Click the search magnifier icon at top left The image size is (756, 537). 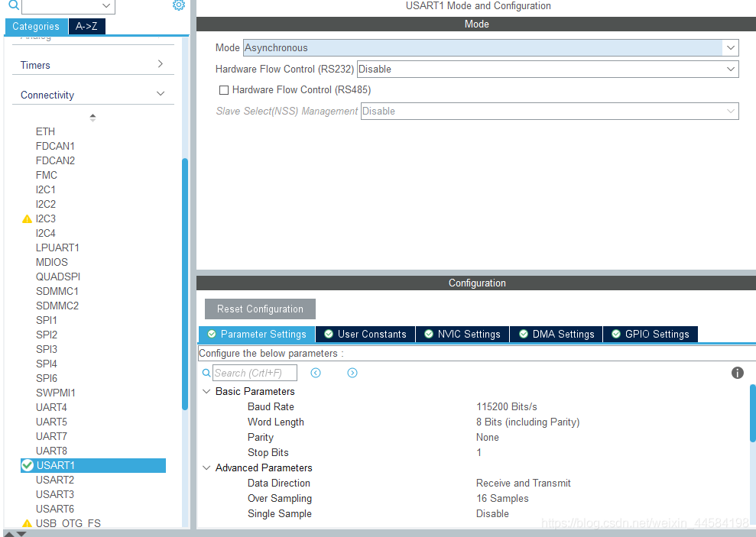(14, 5)
